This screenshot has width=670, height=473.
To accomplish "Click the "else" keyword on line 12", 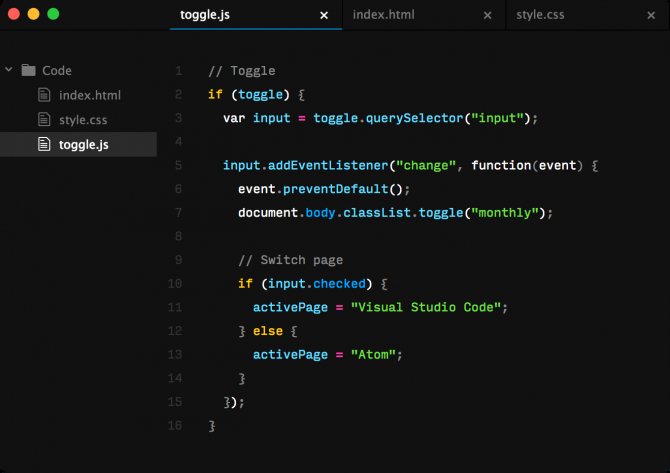I will (x=268, y=331).
